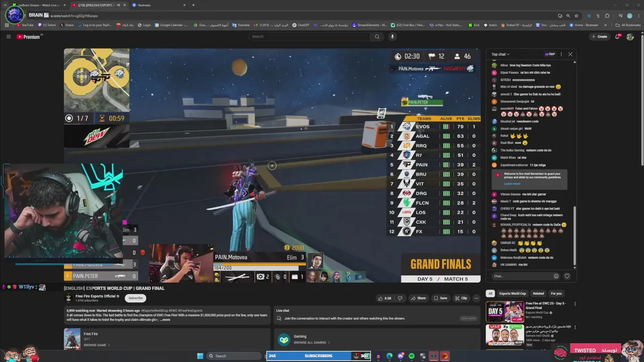This screenshot has height=362, width=644.
Task: Open emoji picker in chat input
Action: 556,276
